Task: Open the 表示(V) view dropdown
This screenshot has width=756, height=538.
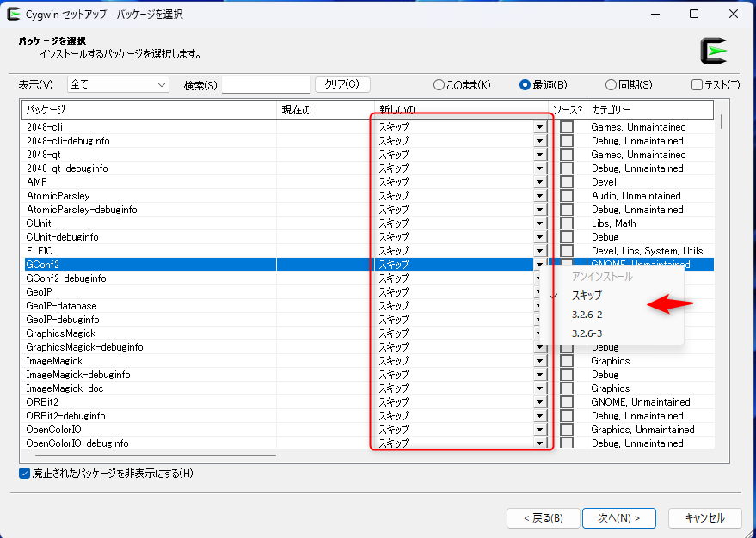Action: click(x=118, y=84)
